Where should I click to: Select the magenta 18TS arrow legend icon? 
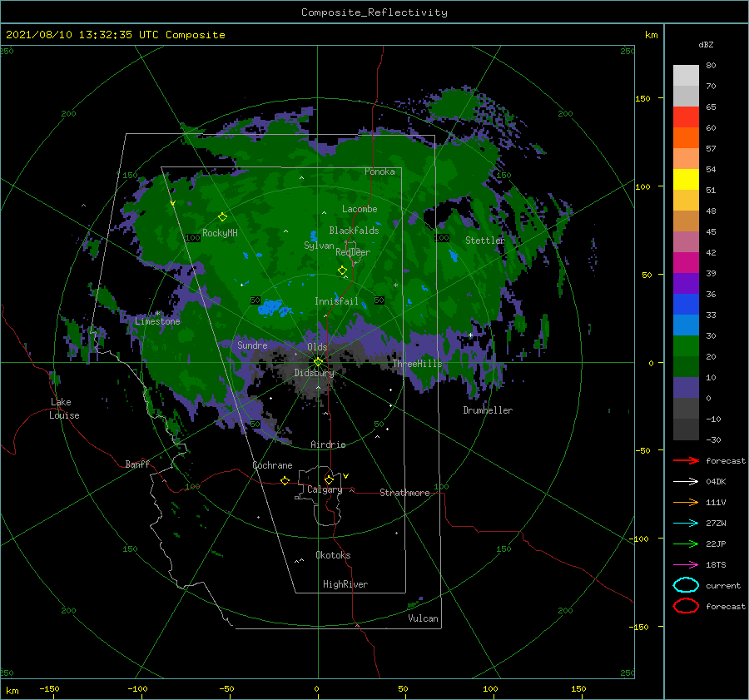tap(686, 565)
